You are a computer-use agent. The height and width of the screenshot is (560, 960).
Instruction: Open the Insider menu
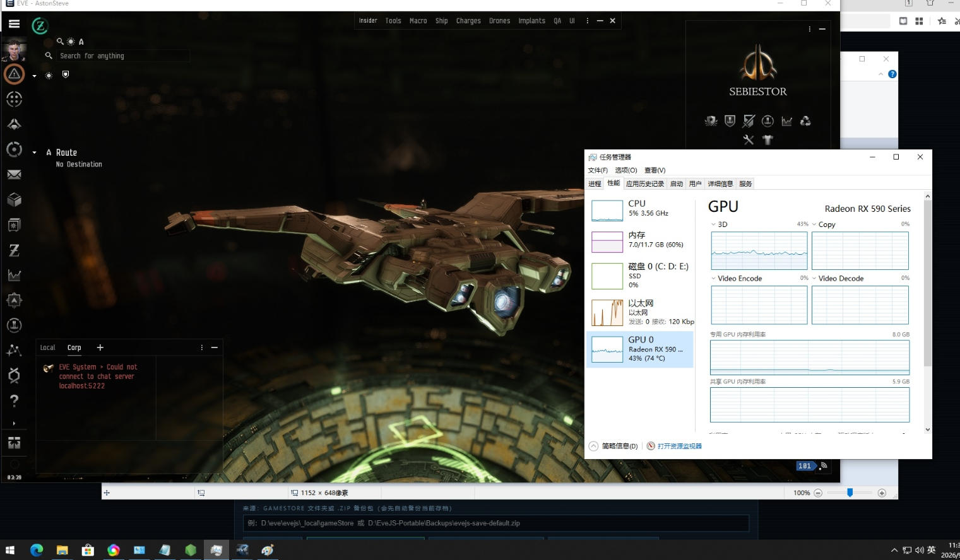(368, 21)
